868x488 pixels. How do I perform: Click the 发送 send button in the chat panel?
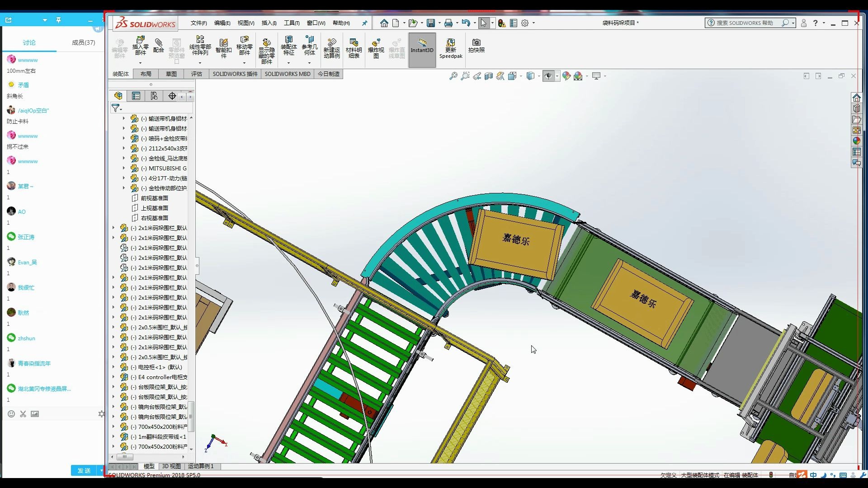pos(84,470)
